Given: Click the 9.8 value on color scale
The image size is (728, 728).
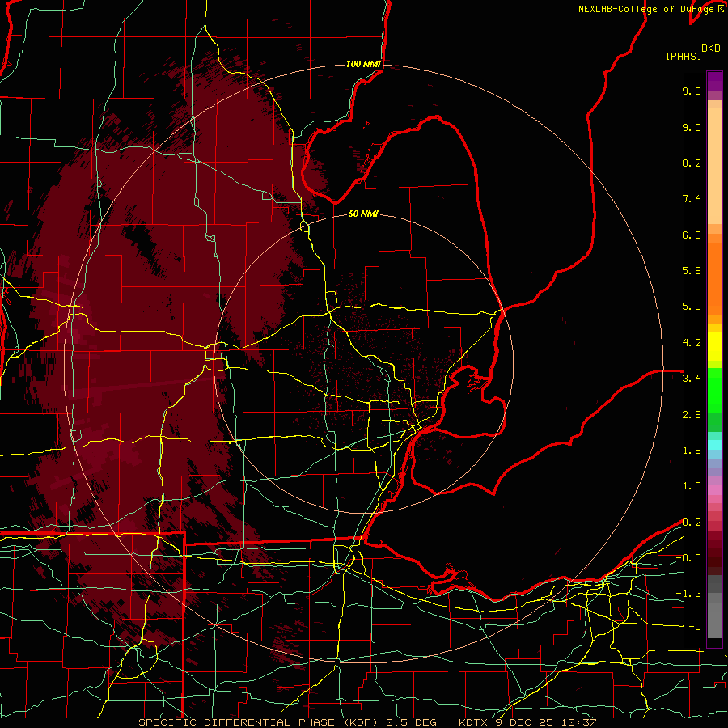Looking at the screenshot, I should (x=692, y=91).
